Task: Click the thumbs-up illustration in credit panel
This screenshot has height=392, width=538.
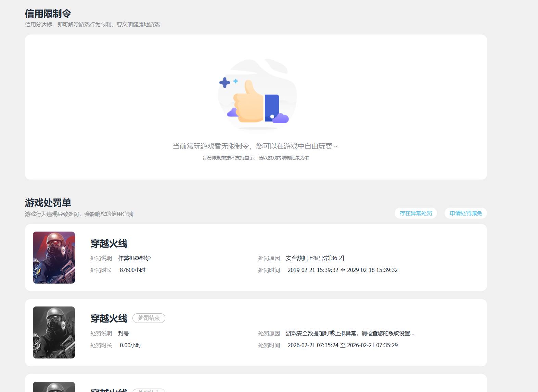Action: (257, 94)
